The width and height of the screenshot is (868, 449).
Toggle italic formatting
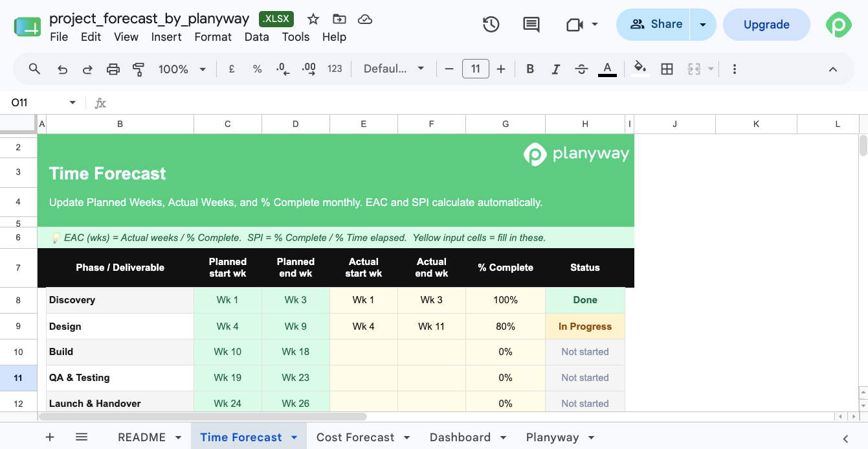555,69
